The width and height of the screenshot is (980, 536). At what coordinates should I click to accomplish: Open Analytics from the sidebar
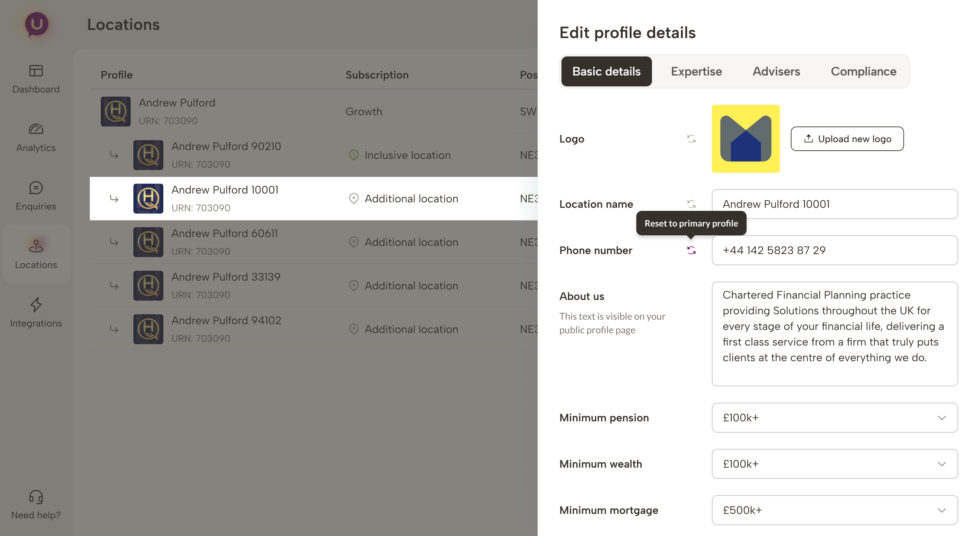[36, 129]
